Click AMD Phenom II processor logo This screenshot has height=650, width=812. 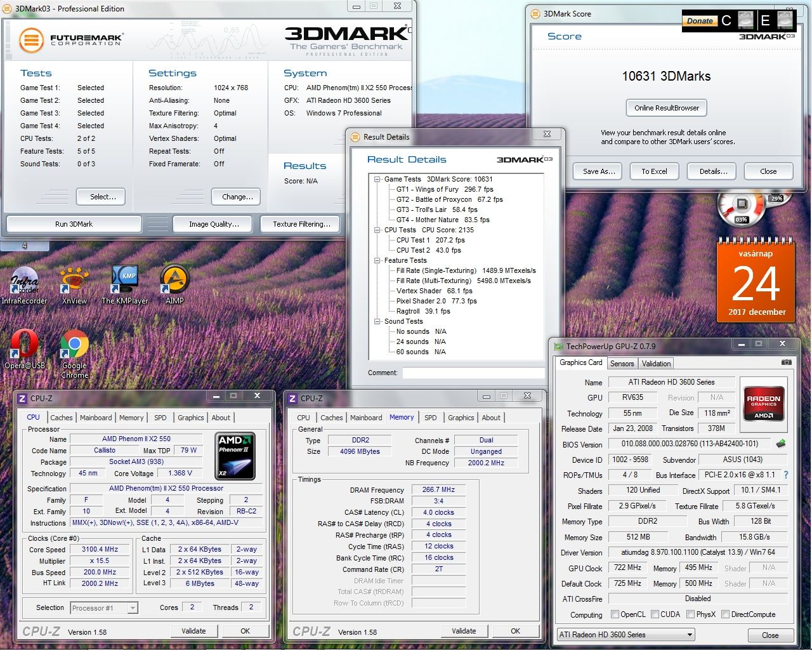coord(235,456)
